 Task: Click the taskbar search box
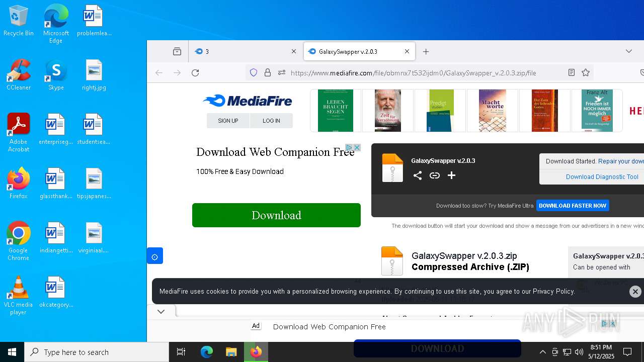(x=97, y=352)
